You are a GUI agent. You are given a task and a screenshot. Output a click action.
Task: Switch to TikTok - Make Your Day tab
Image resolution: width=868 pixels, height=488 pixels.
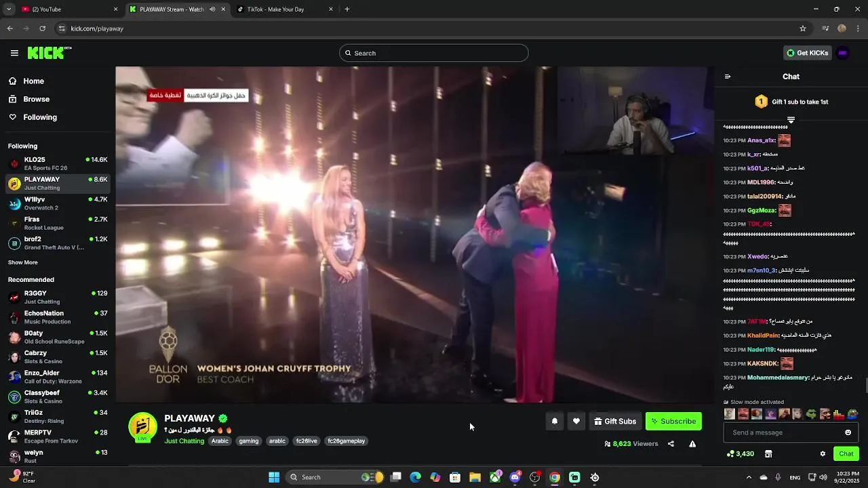click(x=285, y=9)
